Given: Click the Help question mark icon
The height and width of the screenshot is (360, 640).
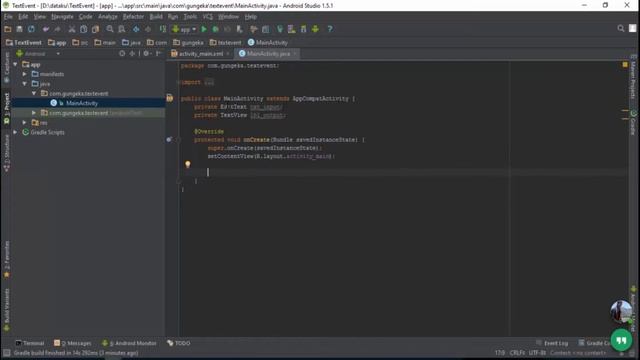Looking at the screenshot, I should [x=330, y=29].
